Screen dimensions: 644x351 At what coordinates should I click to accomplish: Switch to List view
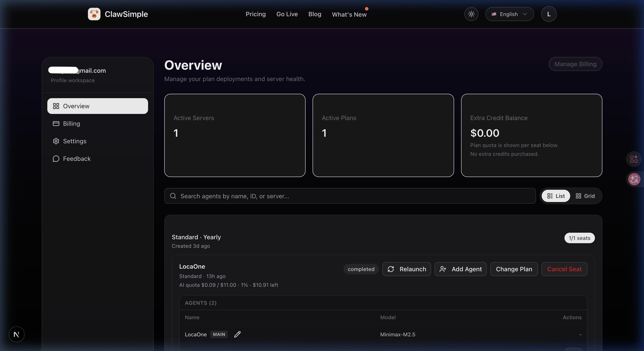[556, 196]
